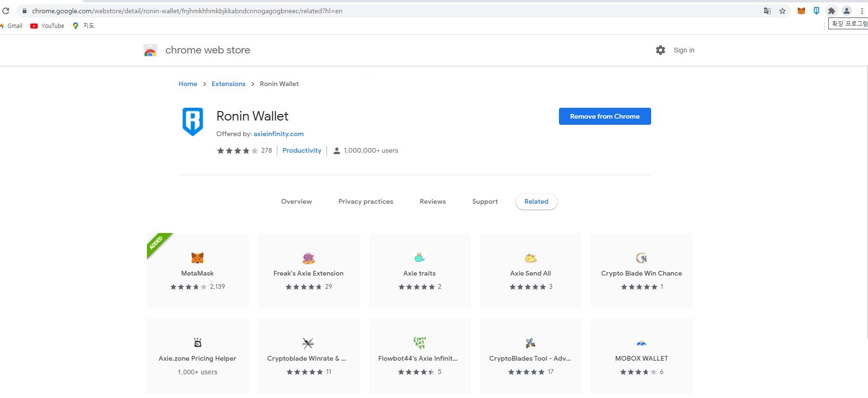Click the Cryptoblade Winrate swords icon
Image resolution: width=868 pixels, height=398 pixels.
coord(309,343)
